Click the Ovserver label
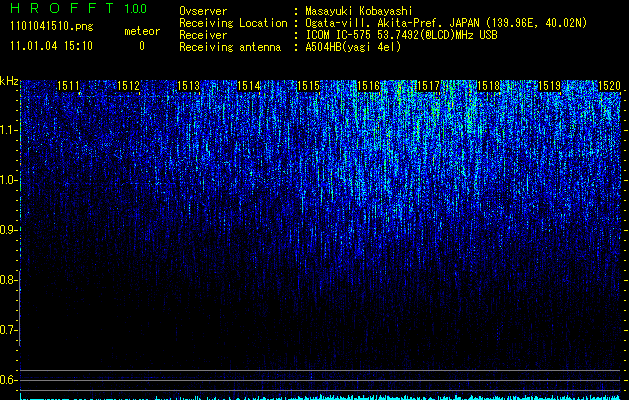 (203, 11)
